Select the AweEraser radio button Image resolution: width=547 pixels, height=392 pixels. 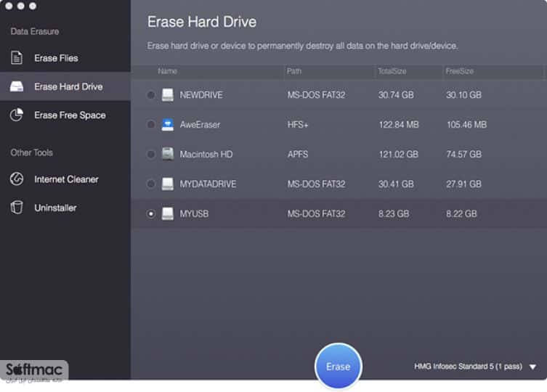[150, 125]
